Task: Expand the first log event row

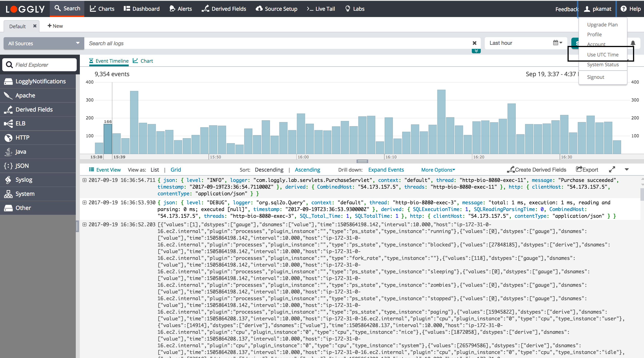Action: click(x=85, y=180)
